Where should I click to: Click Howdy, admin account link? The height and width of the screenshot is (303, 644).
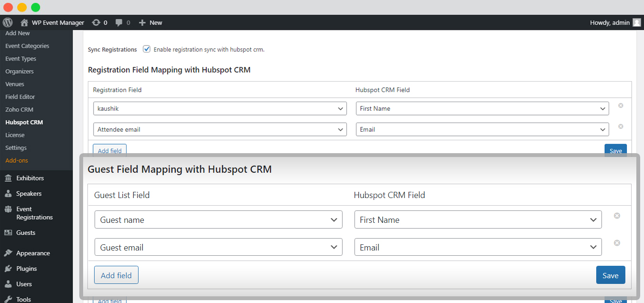pyautogui.click(x=610, y=22)
